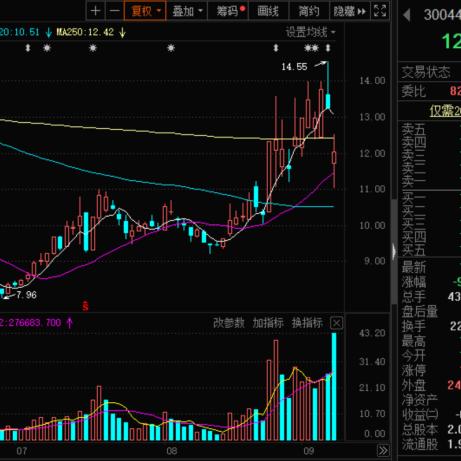This screenshot has height=461, width=461.
Task: Toggle 隐藏 to hide side panel
Action: click(349, 11)
